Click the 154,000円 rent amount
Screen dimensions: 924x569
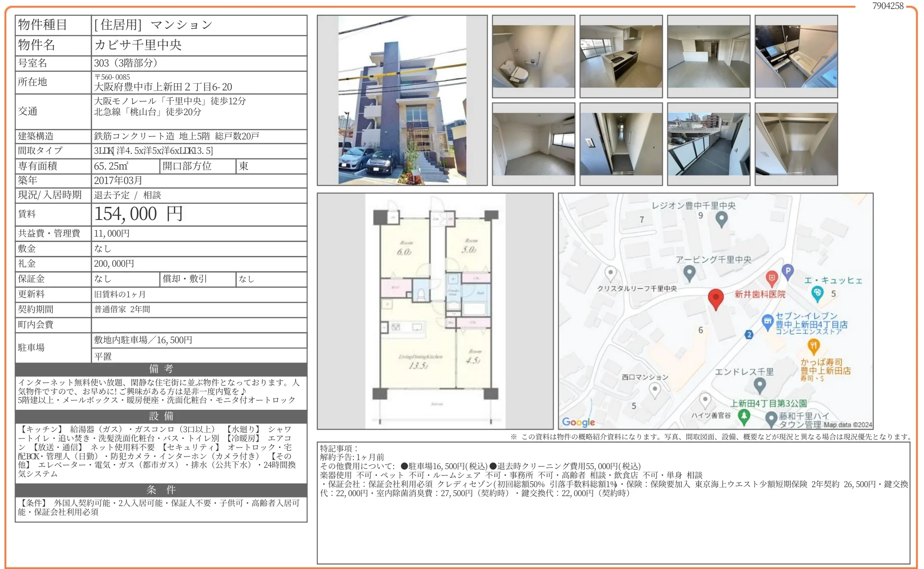coord(138,214)
